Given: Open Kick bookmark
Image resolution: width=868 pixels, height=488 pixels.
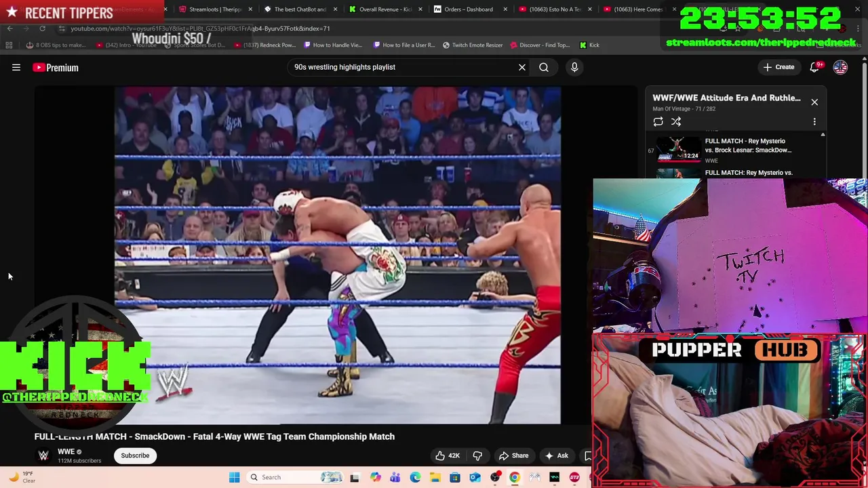Looking at the screenshot, I should (589, 45).
